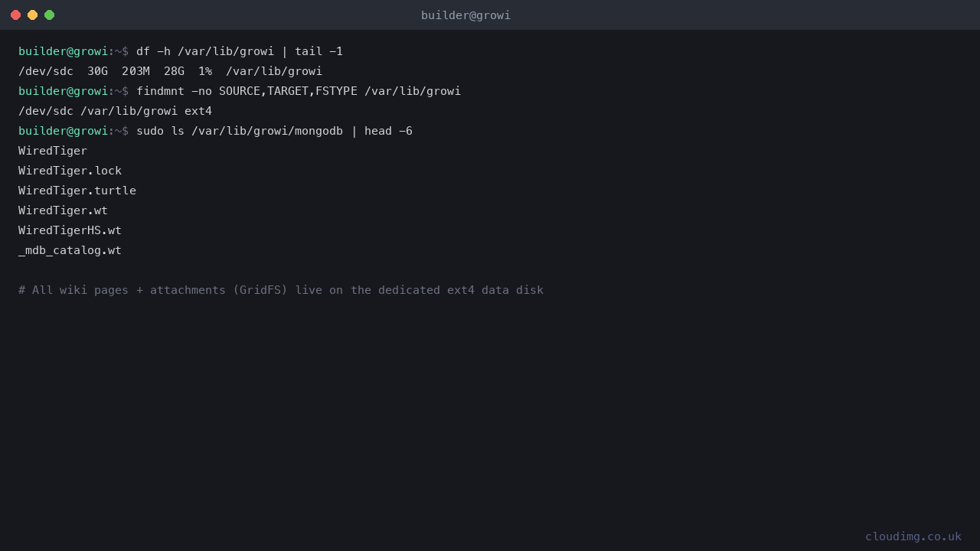Click the comment about wiki pages and GridFS

point(281,290)
